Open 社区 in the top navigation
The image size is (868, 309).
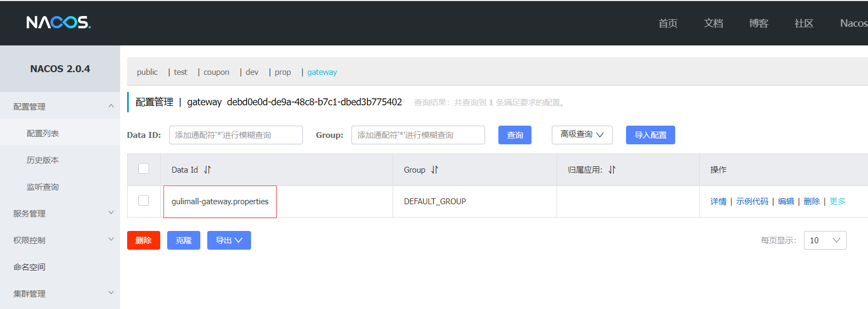click(804, 23)
